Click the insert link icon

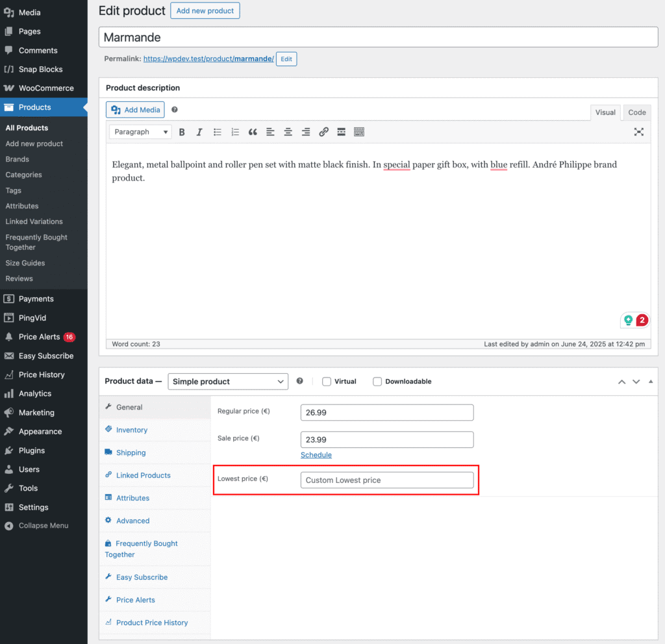tap(323, 132)
